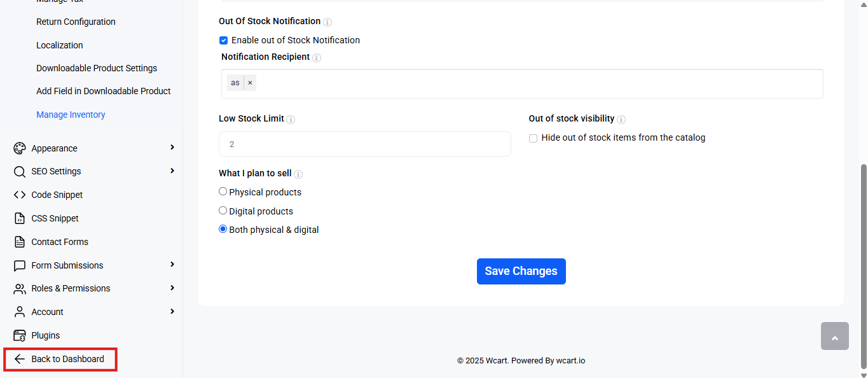Expand the Appearance submenu chevron
Image resolution: width=868 pixels, height=378 pixels.
tap(172, 148)
